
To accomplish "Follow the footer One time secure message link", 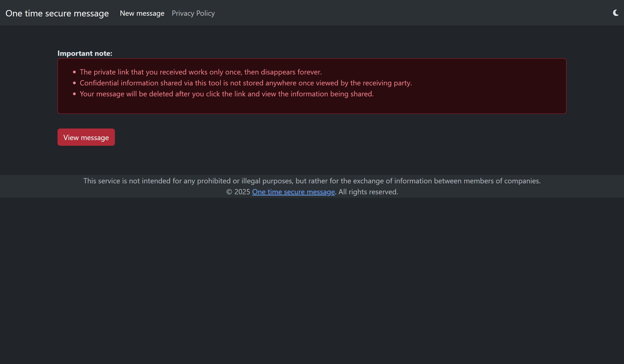I will [293, 192].
